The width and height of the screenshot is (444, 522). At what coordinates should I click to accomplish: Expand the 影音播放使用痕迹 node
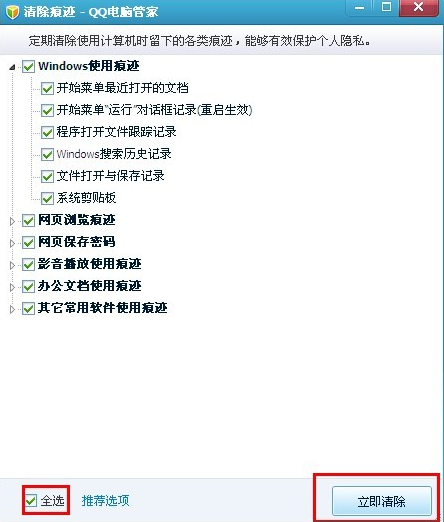click(x=12, y=265)
